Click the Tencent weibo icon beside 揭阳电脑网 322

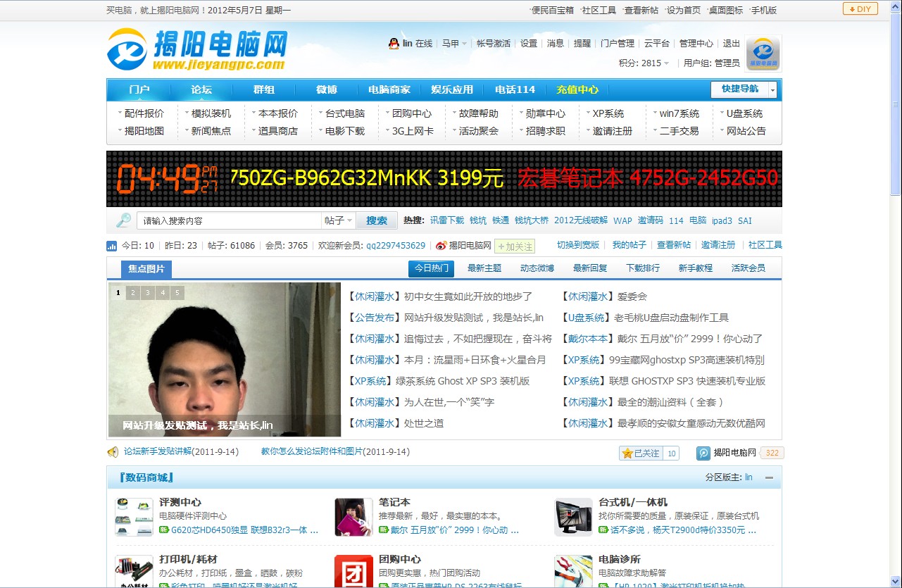pyautogui.click(x=703, y=453)
